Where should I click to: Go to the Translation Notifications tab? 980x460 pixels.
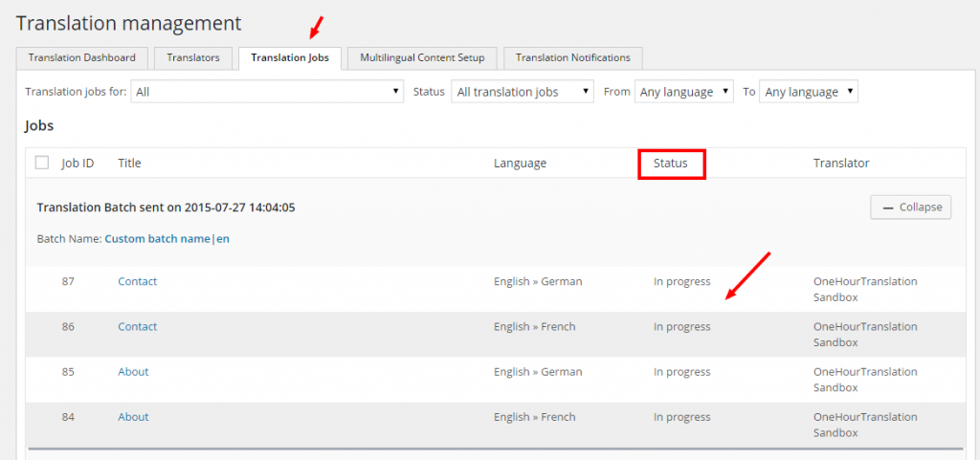(x=572, y=58)
